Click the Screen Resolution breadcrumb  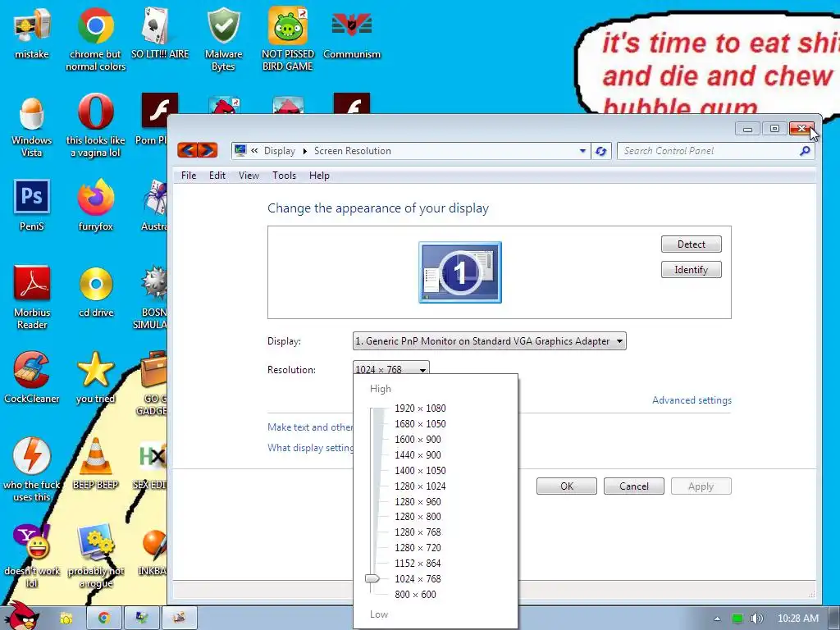click(x=353, y=151)
